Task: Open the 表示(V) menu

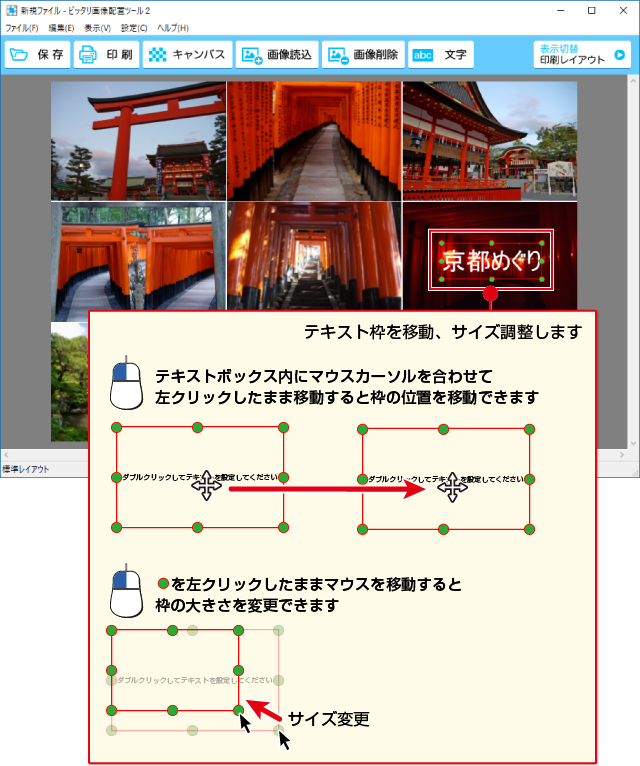Action: pos(97,28)
